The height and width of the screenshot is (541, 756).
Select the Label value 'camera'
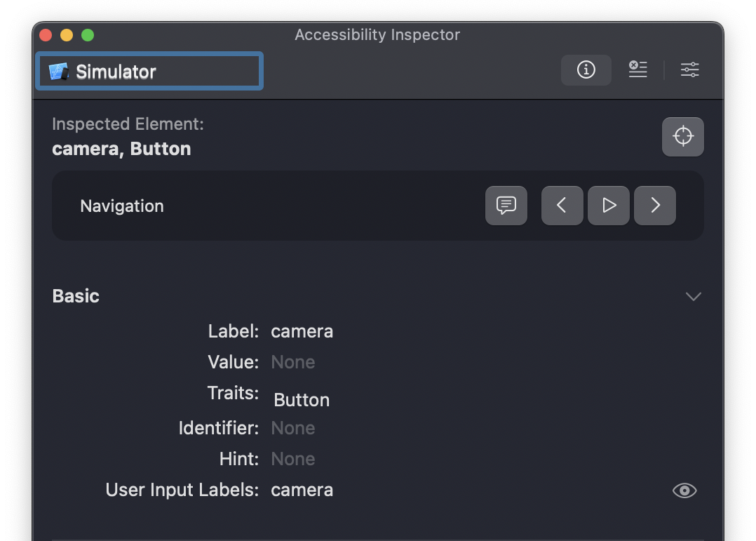302,332
